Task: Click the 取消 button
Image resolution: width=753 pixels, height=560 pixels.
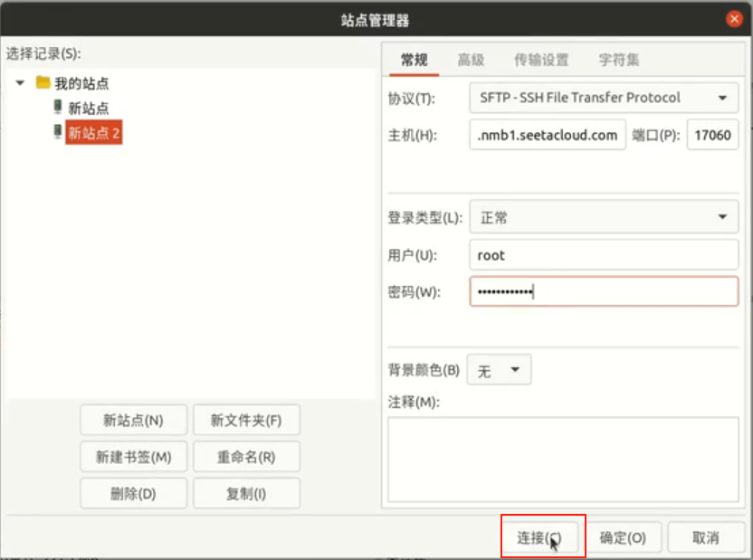Action: click(705, 537)
